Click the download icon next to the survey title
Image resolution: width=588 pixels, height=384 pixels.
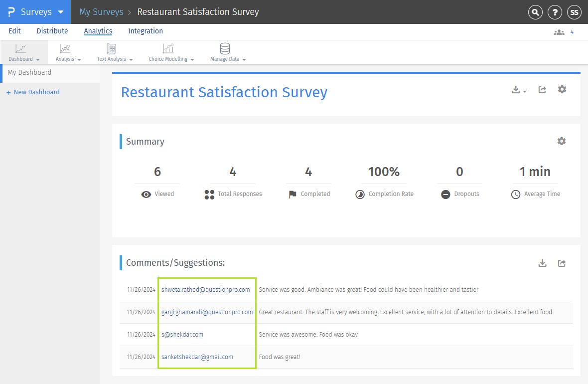coord(516,89)
